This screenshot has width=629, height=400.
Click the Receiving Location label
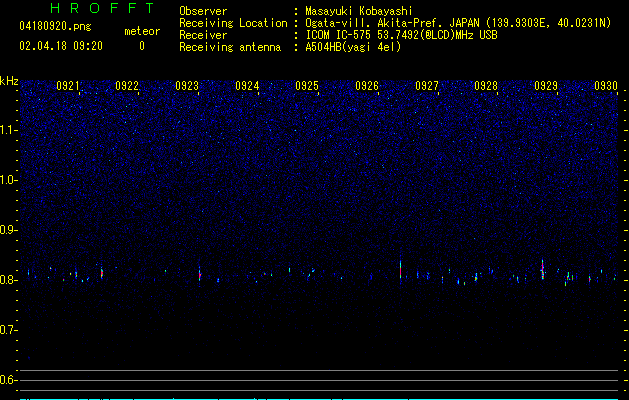[x=233, y=23]
